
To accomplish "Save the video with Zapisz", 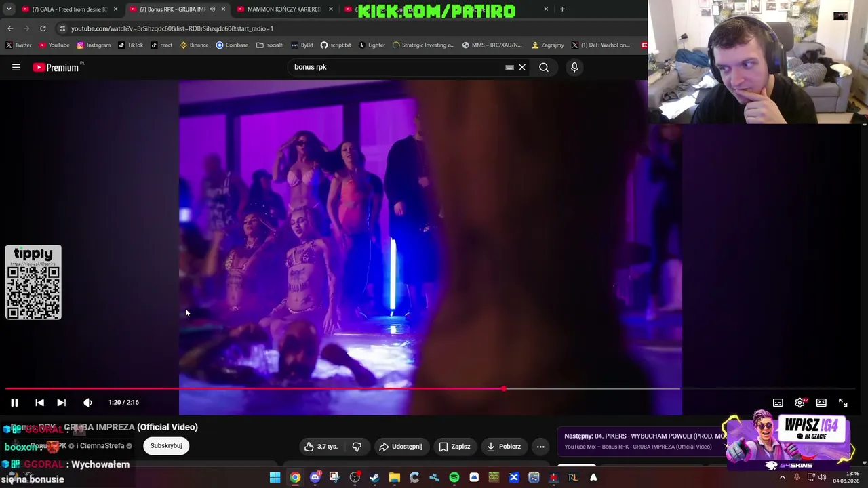I will pyautogui.click(x=454, y=447).
